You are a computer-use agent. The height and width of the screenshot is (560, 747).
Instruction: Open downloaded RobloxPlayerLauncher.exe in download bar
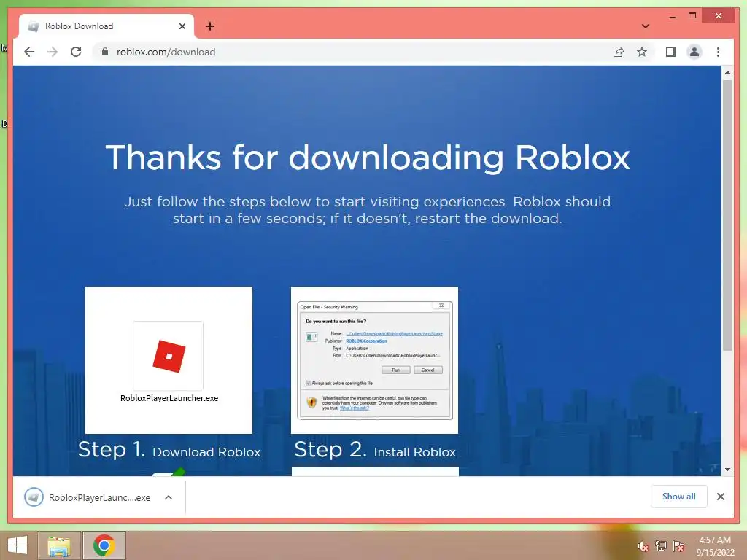point(88,497)
